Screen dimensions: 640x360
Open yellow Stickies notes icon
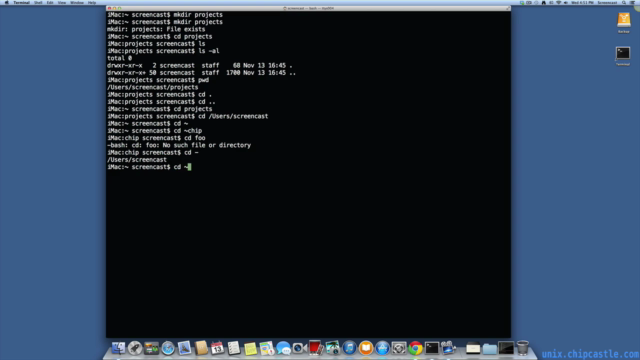tap(250, 348)
